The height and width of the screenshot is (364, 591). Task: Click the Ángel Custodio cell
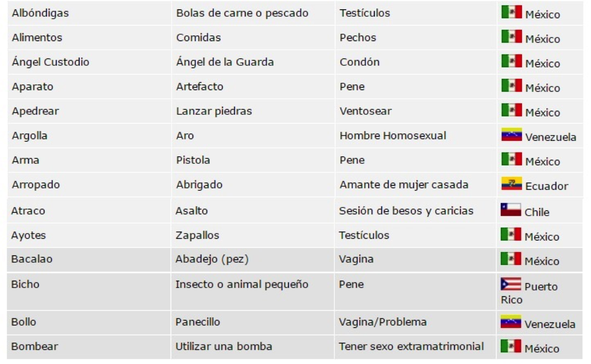point(51,62)
